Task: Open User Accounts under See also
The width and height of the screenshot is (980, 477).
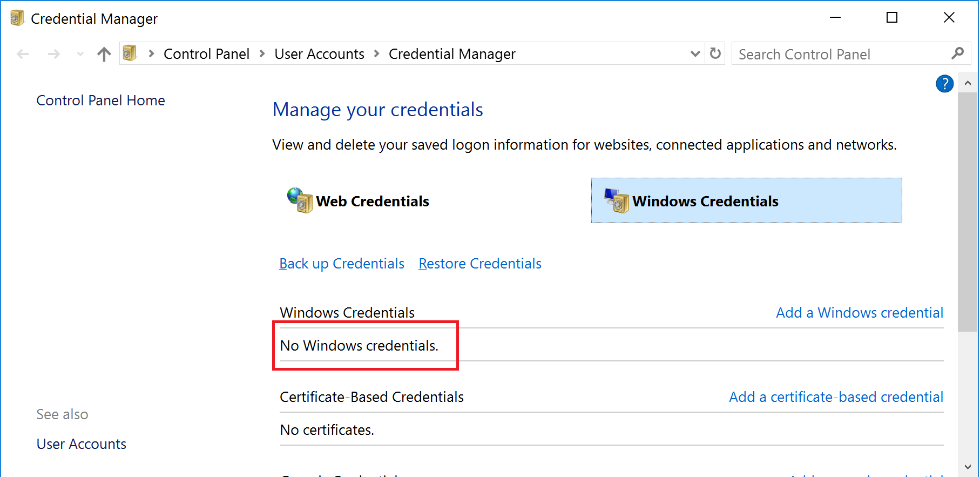Action: pos(82,444)
